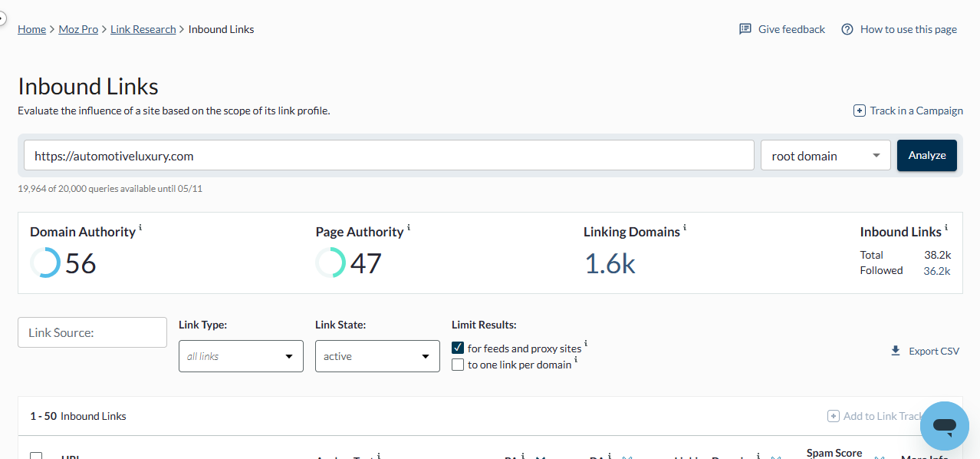980x459 pixels.
Task: Navigate to Moz Pro breadcrumb
Action: click(x=78, y=29)
